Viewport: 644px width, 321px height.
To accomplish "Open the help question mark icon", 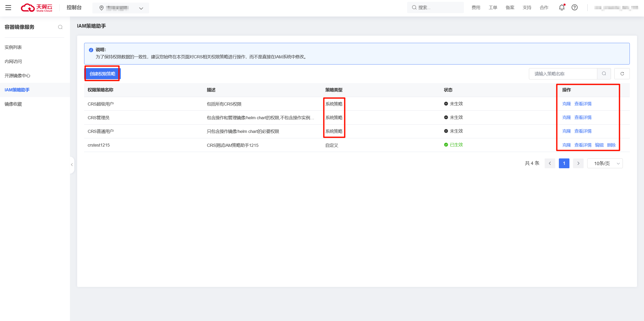I will click(574, 7).
